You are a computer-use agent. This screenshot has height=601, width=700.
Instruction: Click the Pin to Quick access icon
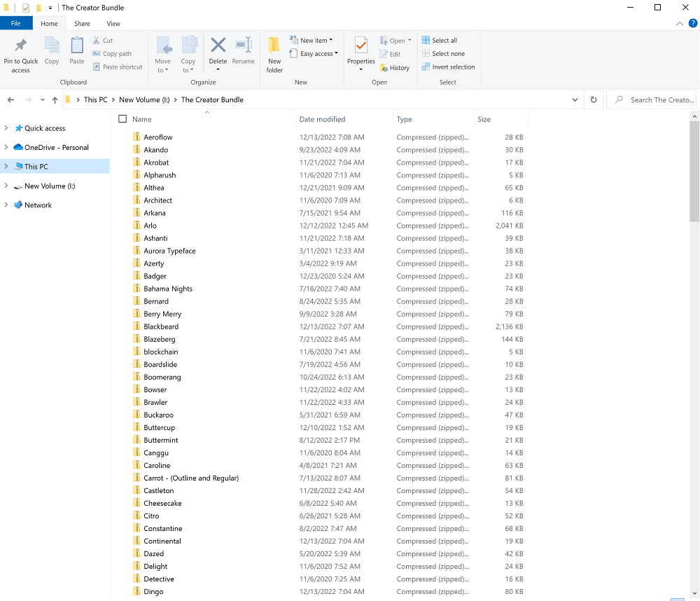(x=20, y=46)
